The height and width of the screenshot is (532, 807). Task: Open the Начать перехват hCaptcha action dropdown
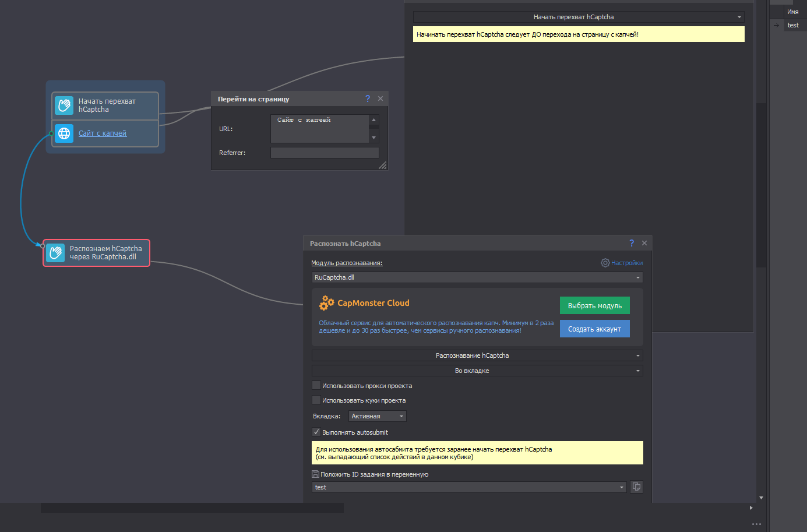[579, 17]
